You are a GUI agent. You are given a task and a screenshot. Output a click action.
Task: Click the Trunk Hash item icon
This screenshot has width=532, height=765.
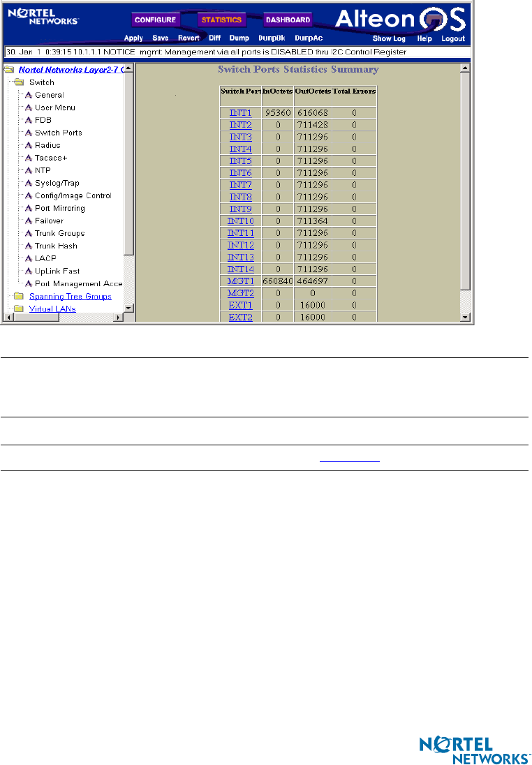29,246
